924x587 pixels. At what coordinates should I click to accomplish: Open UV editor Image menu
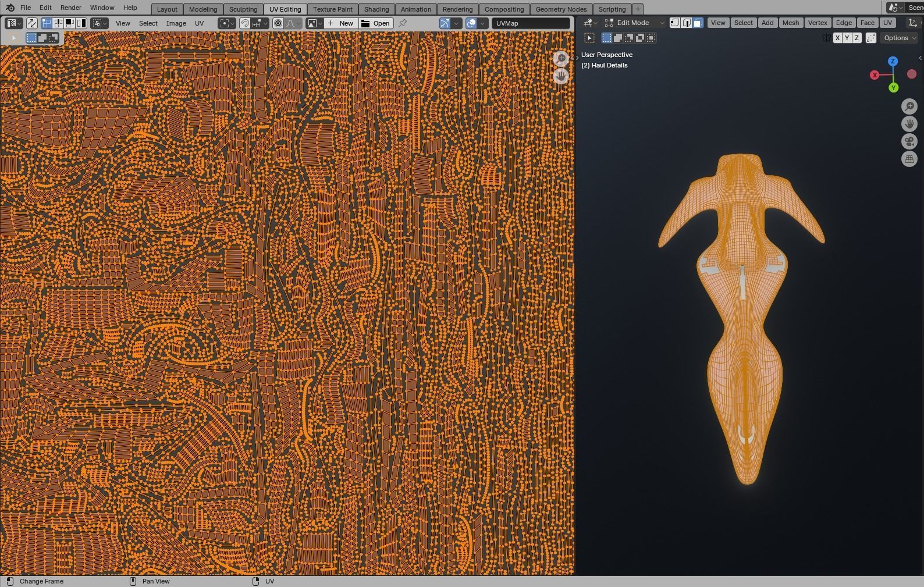176,23
